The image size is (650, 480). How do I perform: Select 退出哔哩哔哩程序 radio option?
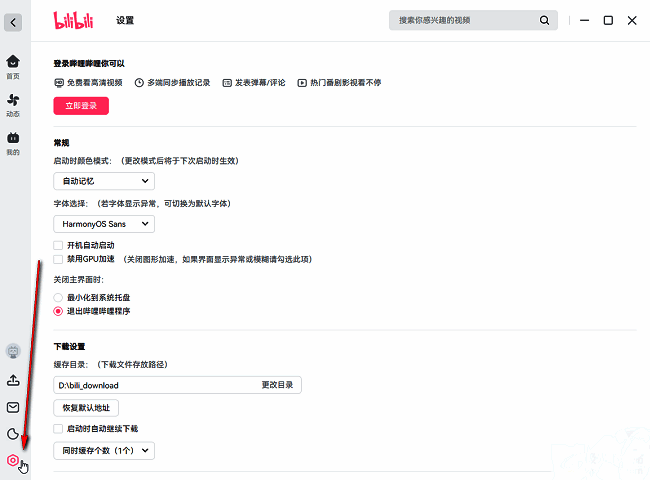(x=58, y=311)
